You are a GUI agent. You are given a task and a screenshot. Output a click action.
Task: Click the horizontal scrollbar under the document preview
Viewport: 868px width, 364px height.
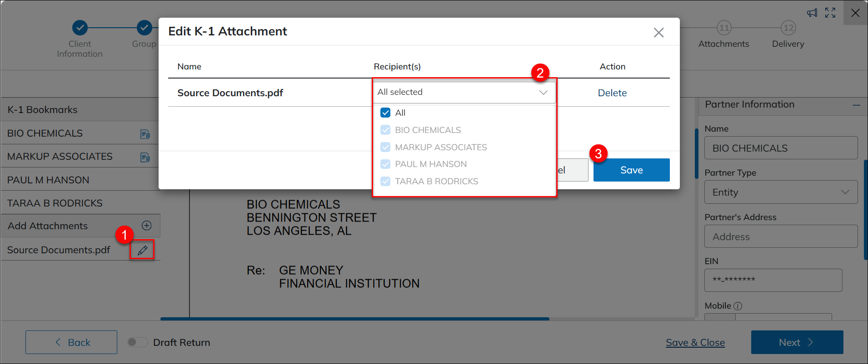(x=354, y=319)
